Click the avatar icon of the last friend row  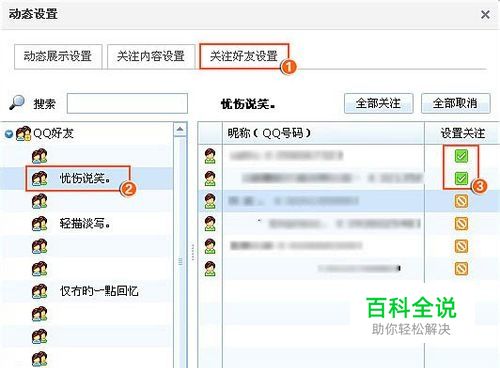(210, 269)
